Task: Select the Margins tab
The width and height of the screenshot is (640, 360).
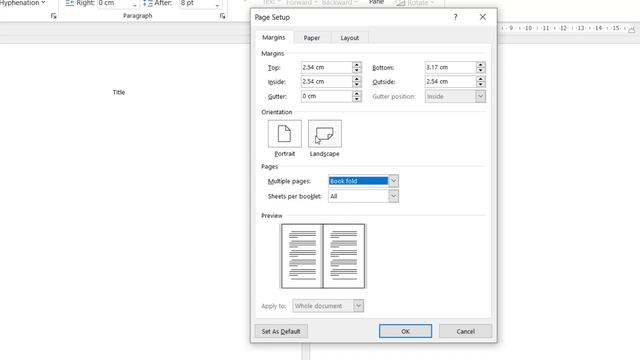Action: [273, 37]
